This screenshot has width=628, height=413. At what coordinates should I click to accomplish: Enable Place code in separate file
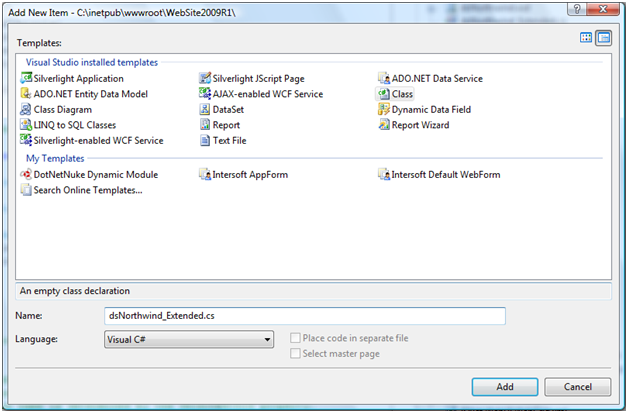tap(295, 338)
